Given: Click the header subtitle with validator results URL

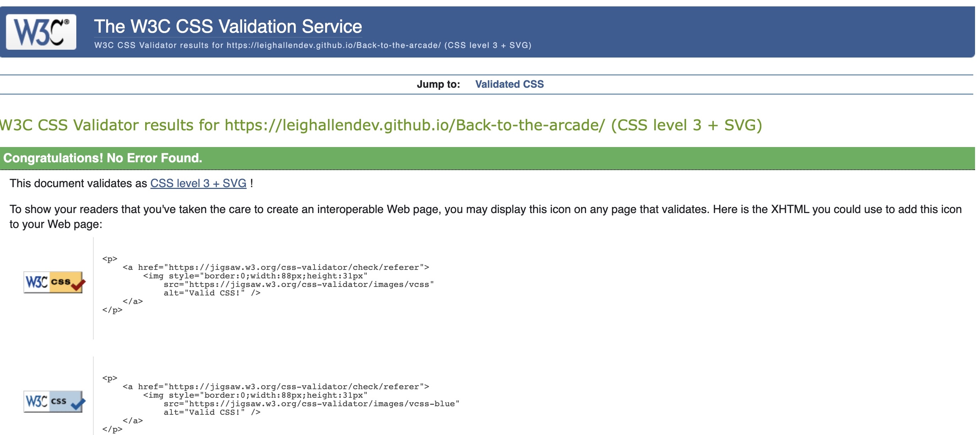Looking at the screenshot, I should point(312,45).
